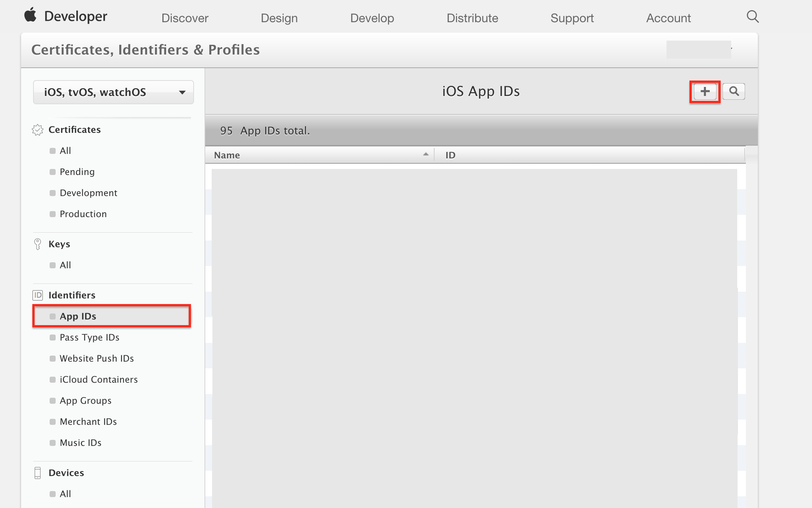
Task: Select Production certificates in sidebar
Action: coord(83,214)
